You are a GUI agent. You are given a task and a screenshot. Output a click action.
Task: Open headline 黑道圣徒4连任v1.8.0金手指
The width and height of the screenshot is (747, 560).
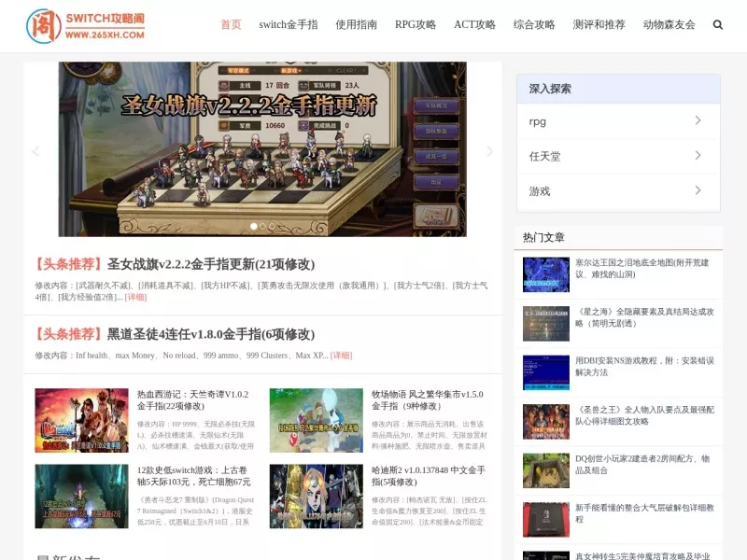[211, 334]
